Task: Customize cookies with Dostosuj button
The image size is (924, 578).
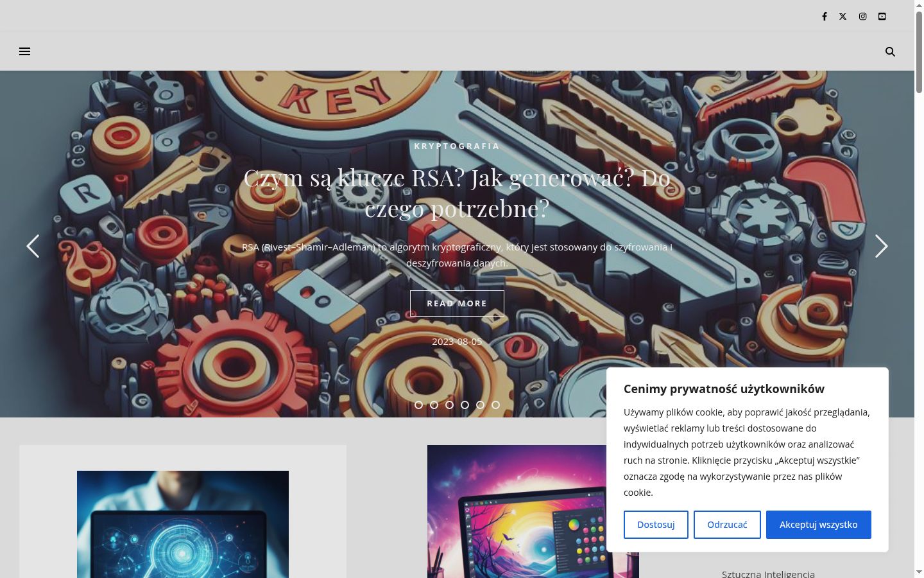Action: coord(656,525)
